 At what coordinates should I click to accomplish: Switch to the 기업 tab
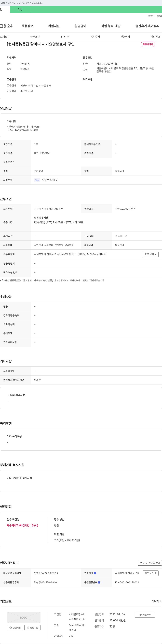(x=20, y=9)
